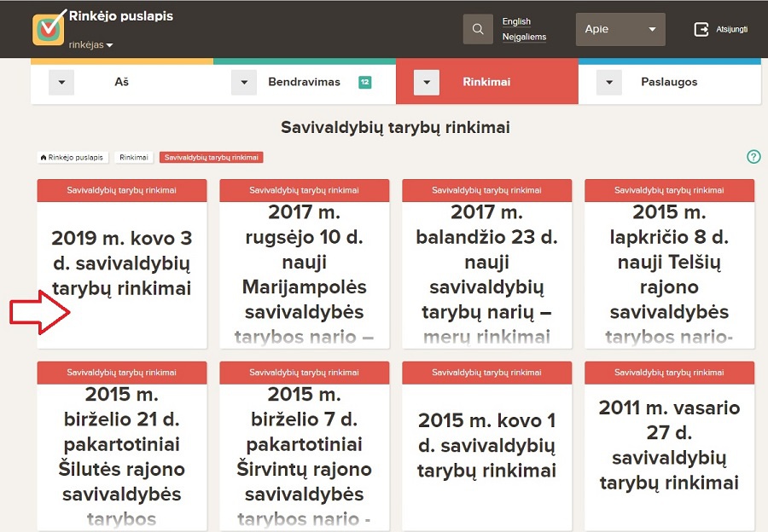
Task: Open the 2019 m. kovo 3 d. elections card
Action: (x=122, y=263)
